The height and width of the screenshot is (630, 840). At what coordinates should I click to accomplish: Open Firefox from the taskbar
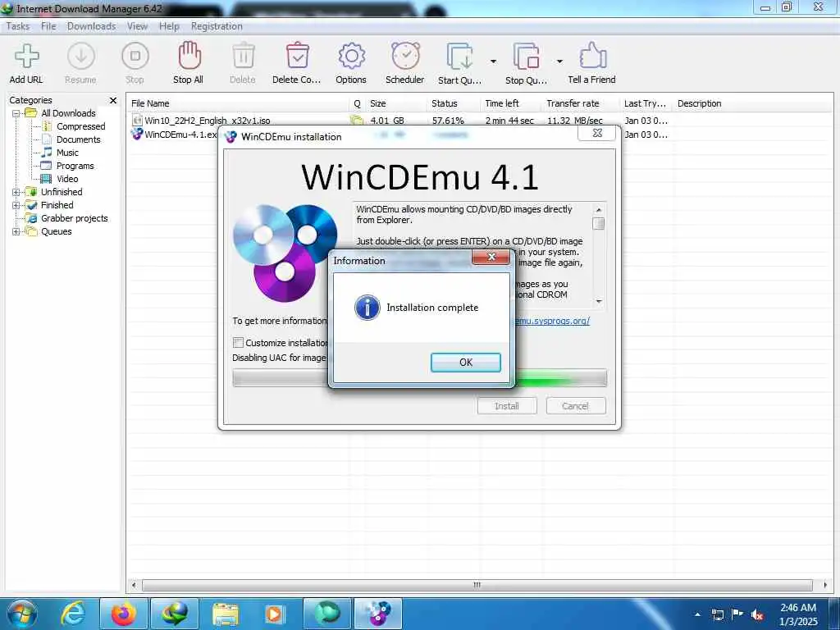point(123,614)
